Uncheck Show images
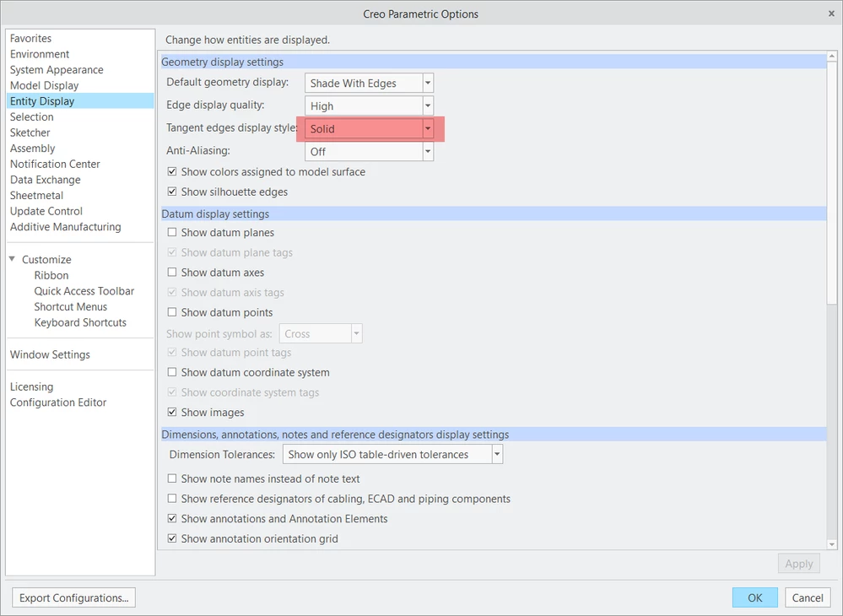 click(172, 413)
